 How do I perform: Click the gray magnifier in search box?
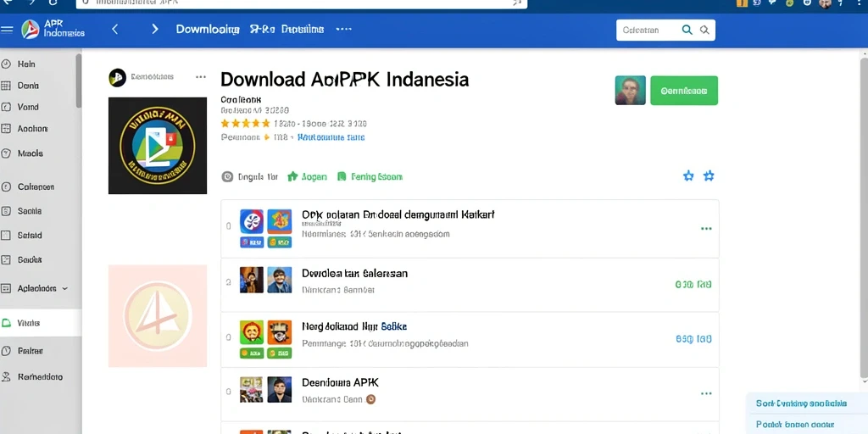[704, 31]
